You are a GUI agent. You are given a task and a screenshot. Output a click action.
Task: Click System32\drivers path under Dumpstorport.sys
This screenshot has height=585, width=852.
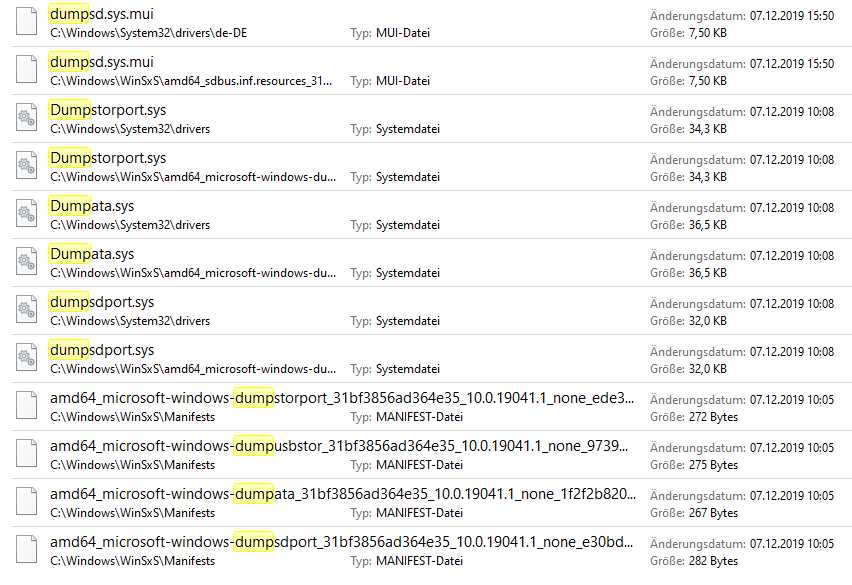point(130,129)
